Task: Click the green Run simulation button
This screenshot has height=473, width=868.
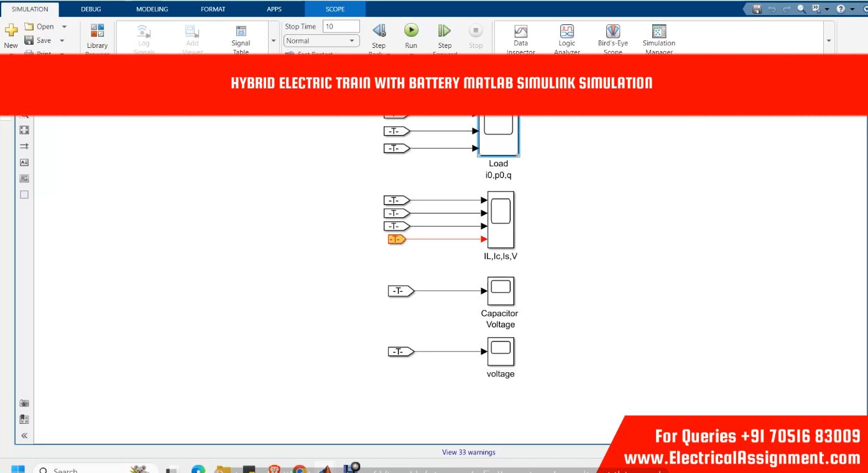Action: [411, 31]
